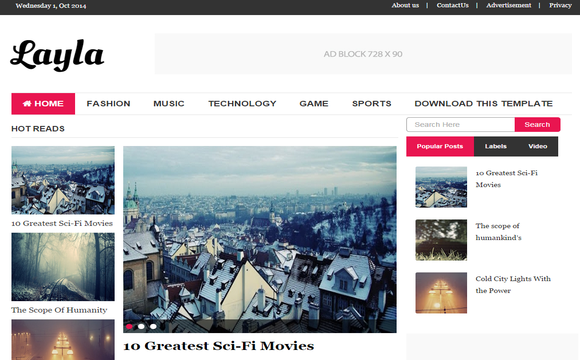Select the first pink slider dot
This screenshot has width=580, height=360.
[x=129, y=326]
